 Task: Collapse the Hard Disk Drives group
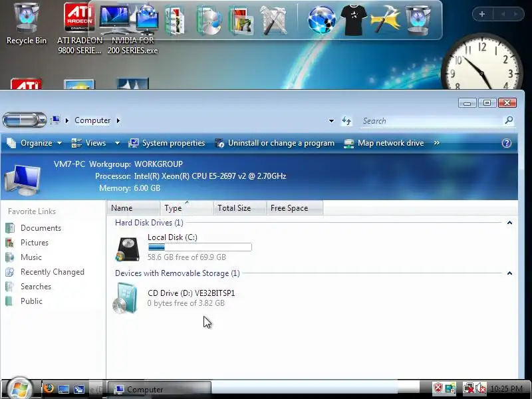pyautogui.click(x=509, y=223)
